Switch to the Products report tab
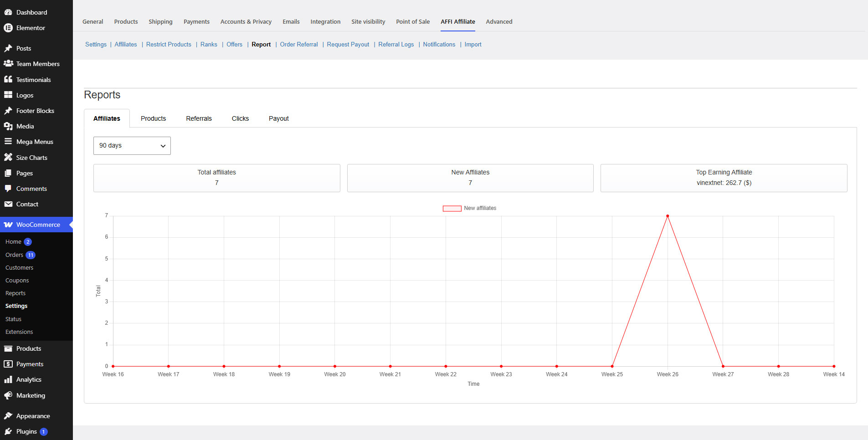Viewport: 868px width, 440px height. (153, 118)
